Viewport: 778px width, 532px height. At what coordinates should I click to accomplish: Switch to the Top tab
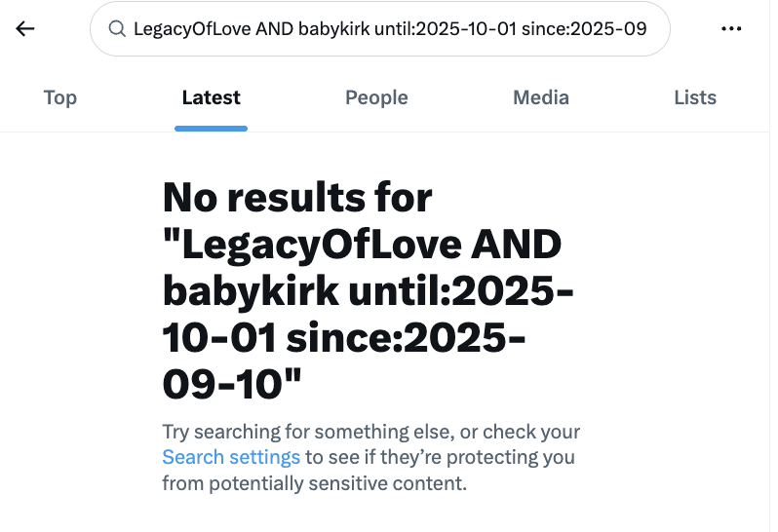[60, 97]
